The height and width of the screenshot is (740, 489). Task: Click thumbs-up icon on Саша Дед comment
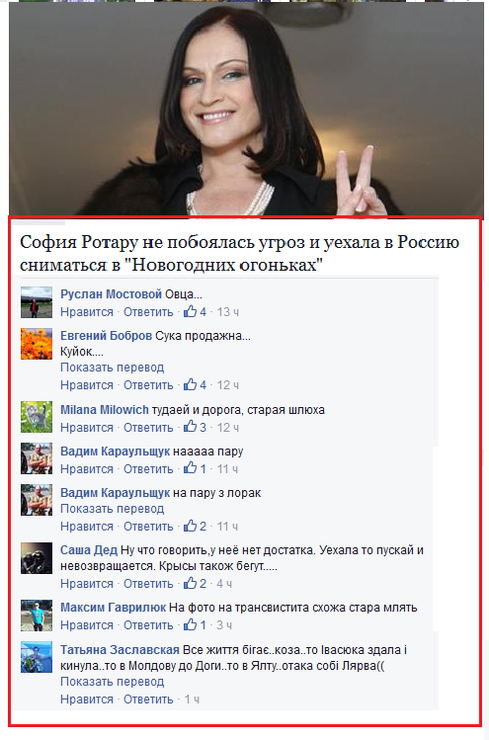(190, 583)
